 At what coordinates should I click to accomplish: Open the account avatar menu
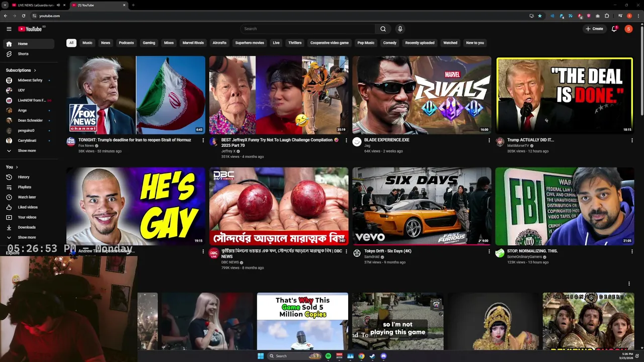628,29
